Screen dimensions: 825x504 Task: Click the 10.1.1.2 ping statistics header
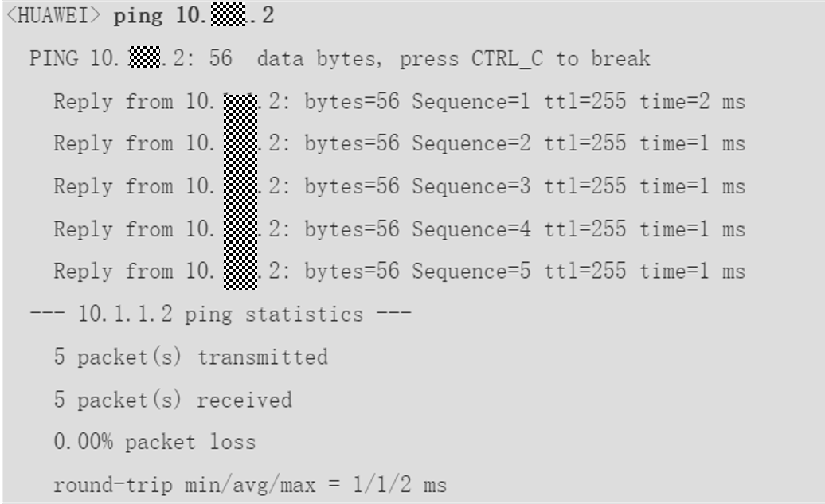221,314
